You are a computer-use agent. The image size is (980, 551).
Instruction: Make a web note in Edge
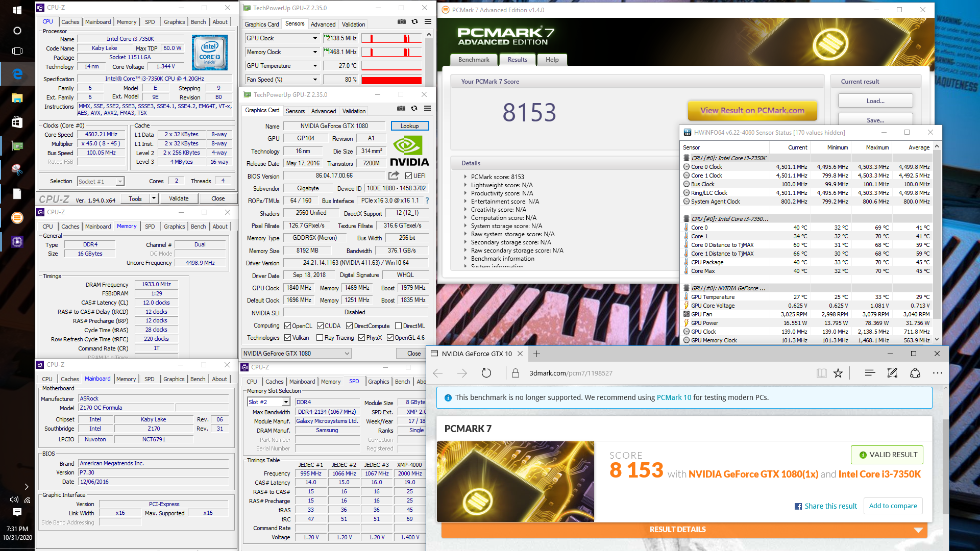point(892,373)
